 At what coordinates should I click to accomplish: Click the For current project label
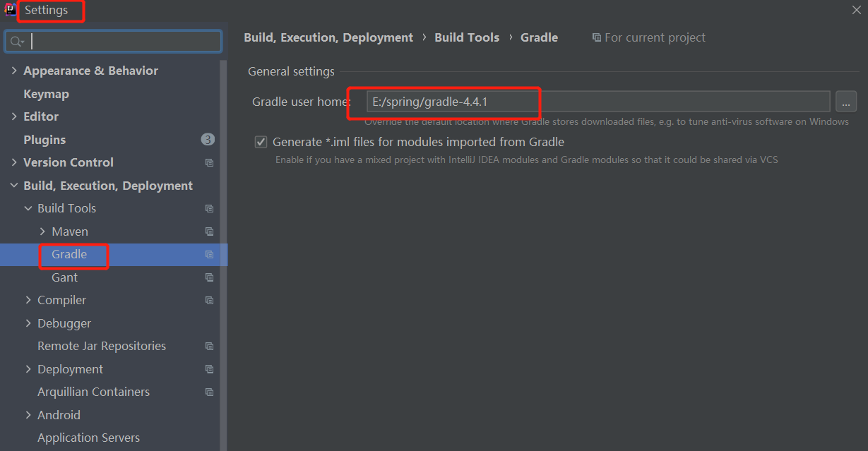click(655, 37)
